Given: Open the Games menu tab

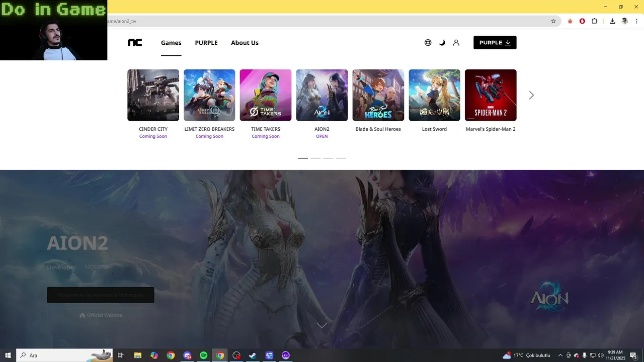Looking at the screenshot, I should (x=171, y=43).
